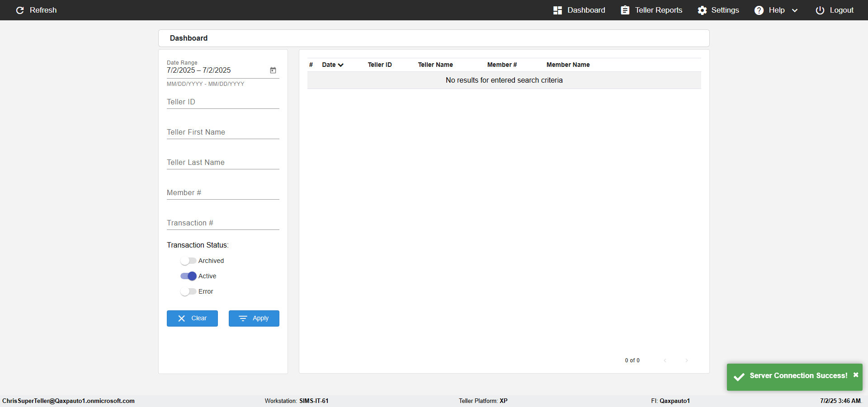868x407 pixels.
Task: Click the Apply filters button
Action: coord(254,318)
